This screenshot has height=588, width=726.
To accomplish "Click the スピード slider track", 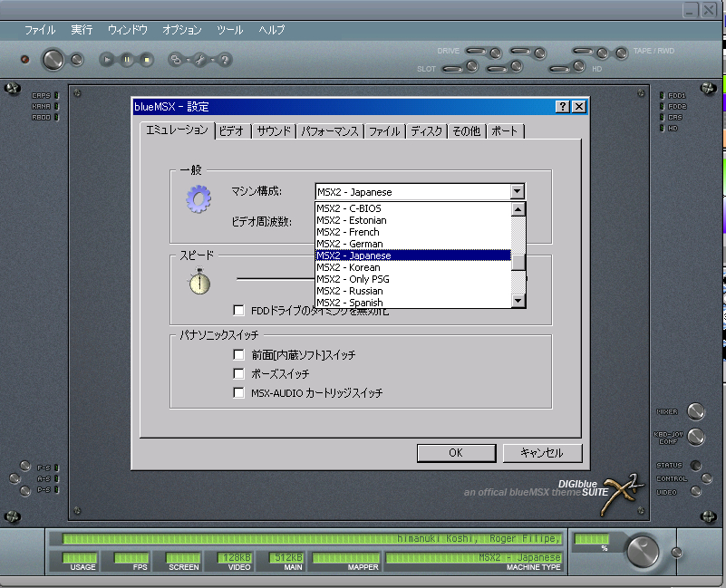I will [275, 279].
